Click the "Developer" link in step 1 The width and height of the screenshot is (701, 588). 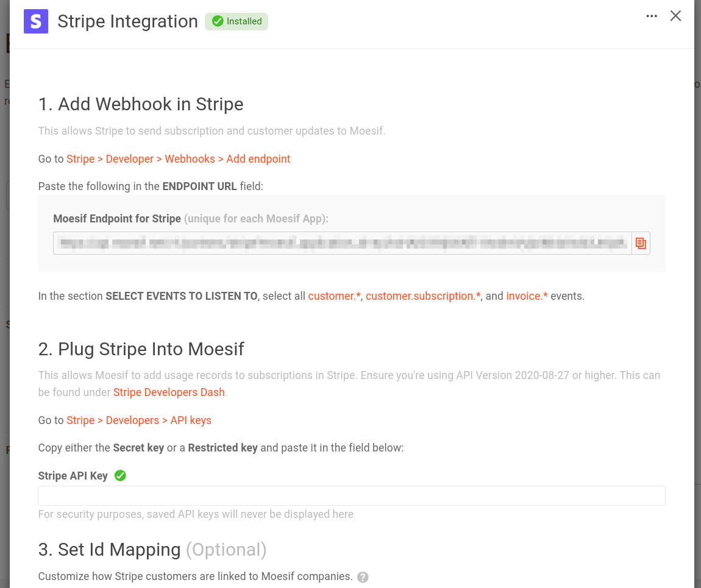(x=129, y=158)
